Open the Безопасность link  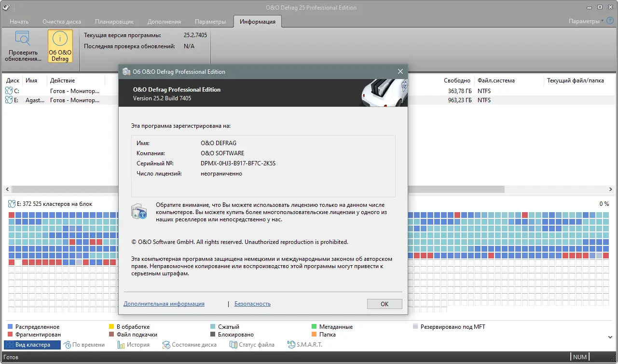[x=252, y=304]
